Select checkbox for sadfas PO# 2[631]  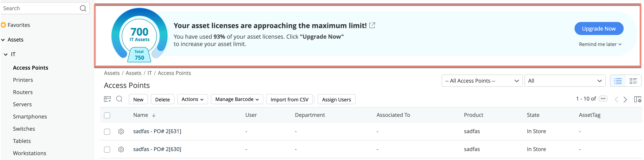click(107, 132)
